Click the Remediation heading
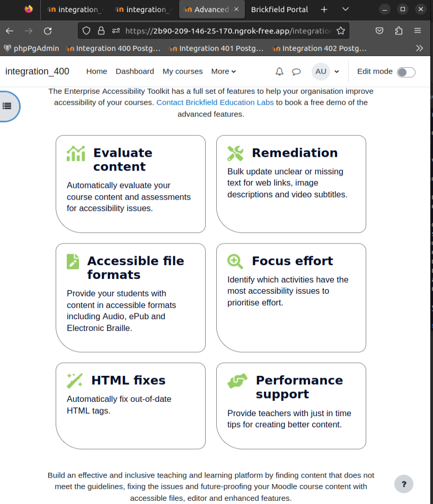 [295, 153]
